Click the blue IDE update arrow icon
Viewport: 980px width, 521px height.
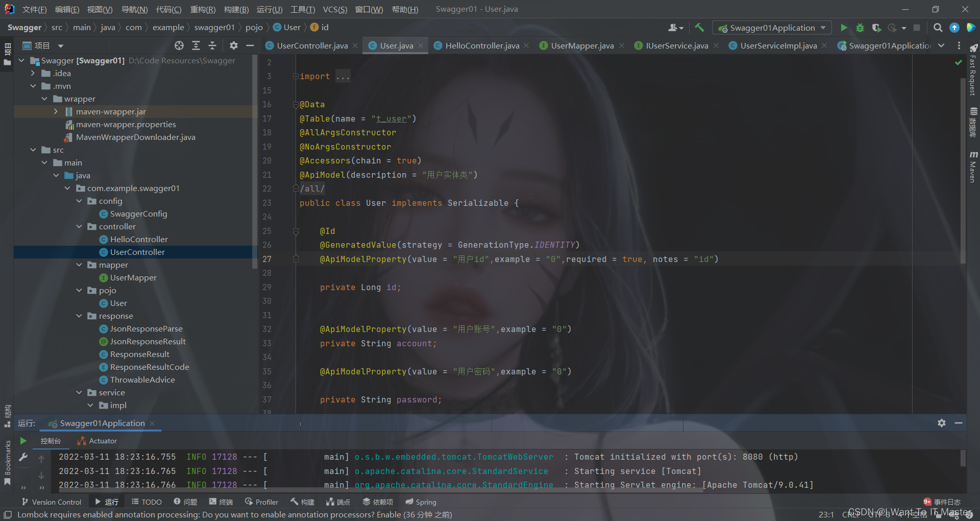pos(954,28)
